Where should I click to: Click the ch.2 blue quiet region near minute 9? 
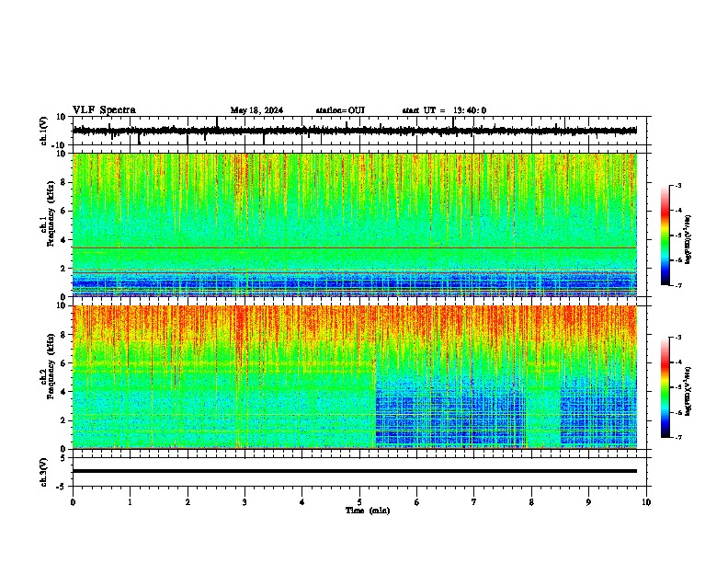pos(599,413)
